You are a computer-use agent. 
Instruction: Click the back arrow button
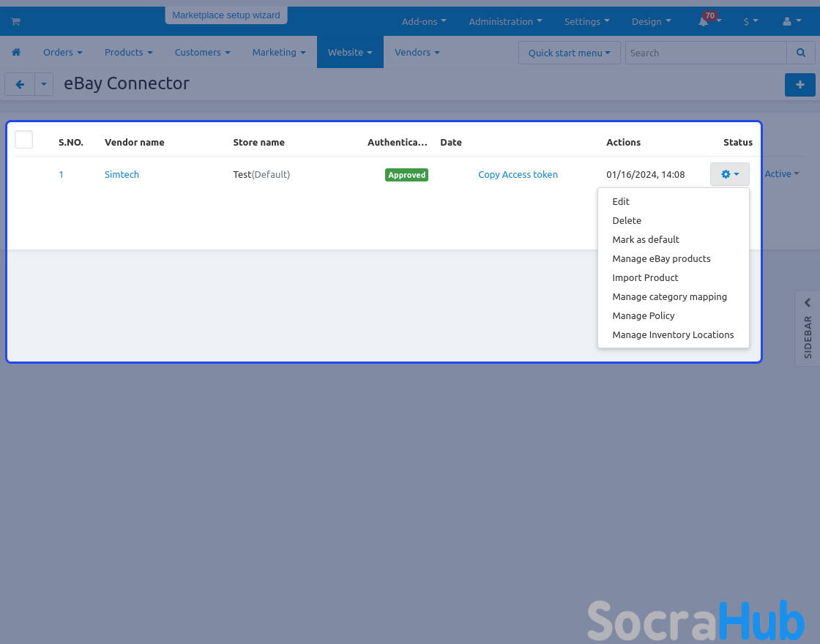point(20,85)
